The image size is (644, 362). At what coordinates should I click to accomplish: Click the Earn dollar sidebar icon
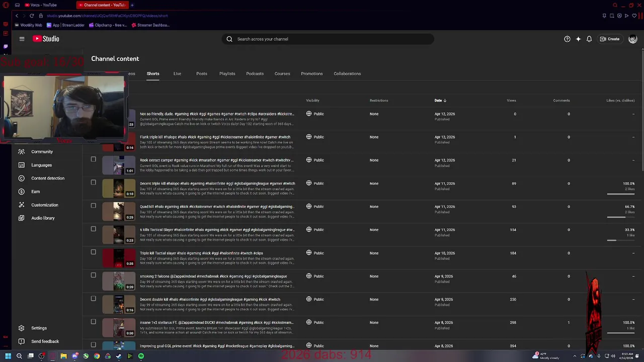pyautogui.click(x=21, y=192)
